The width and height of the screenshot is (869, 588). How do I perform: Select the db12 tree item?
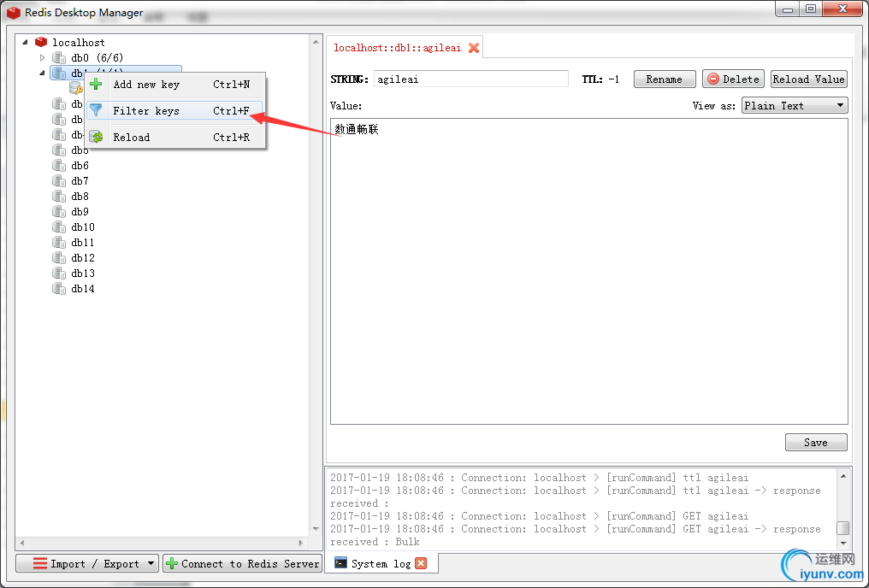coord(83,257)
